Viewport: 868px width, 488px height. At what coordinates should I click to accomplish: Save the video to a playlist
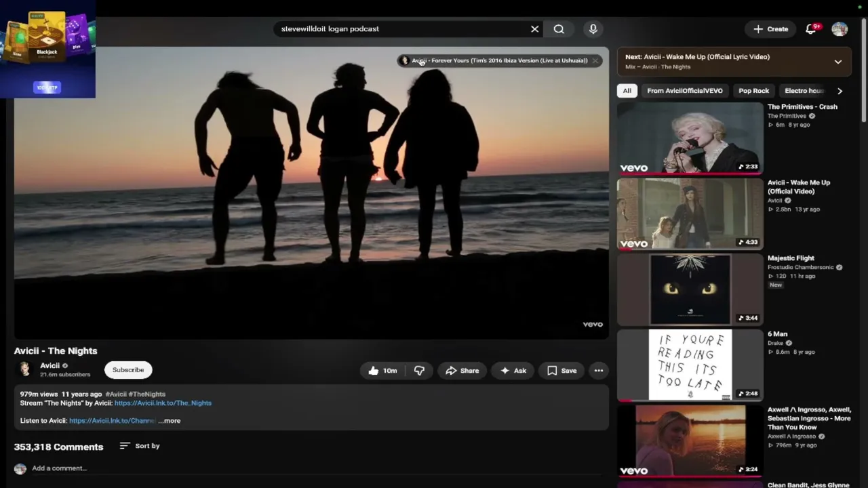[562, 371]
